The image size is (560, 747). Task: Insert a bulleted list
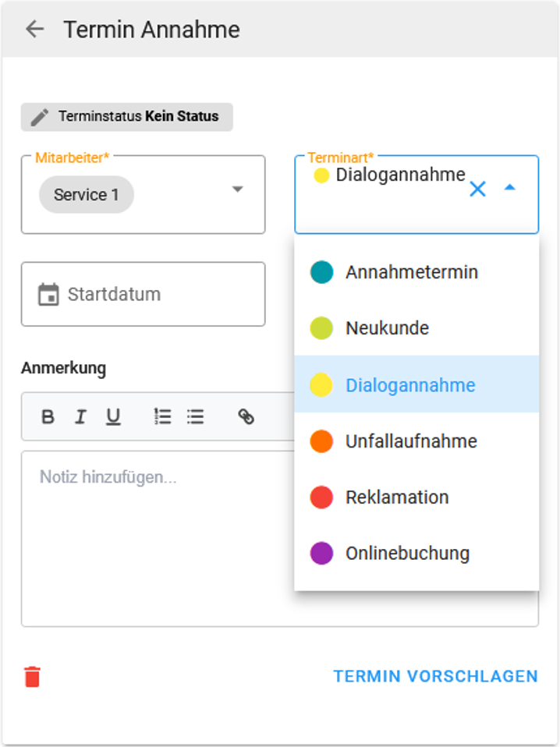coord(196,417)
